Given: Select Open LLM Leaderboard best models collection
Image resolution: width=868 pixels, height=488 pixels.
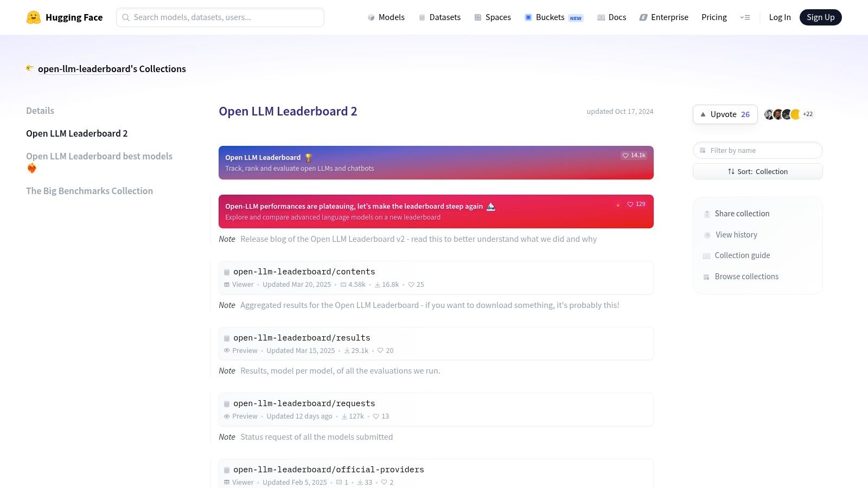Looking at the screenshot, I should coord(99,162).
